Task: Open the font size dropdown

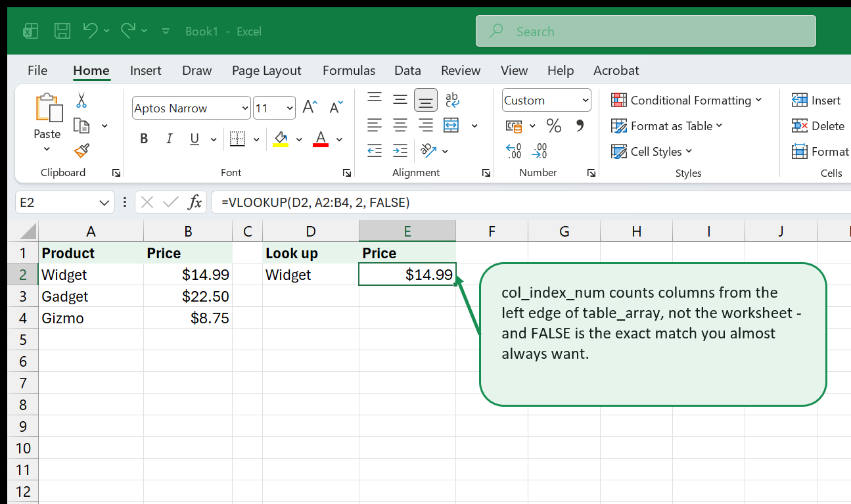Action: pyautogui.click(x=290, y=108)
